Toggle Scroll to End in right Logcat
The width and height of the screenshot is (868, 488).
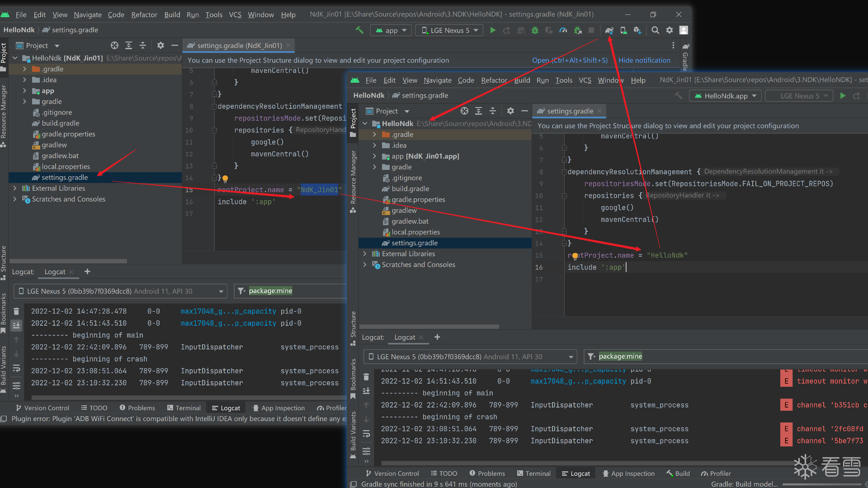[x=366, y=390]
